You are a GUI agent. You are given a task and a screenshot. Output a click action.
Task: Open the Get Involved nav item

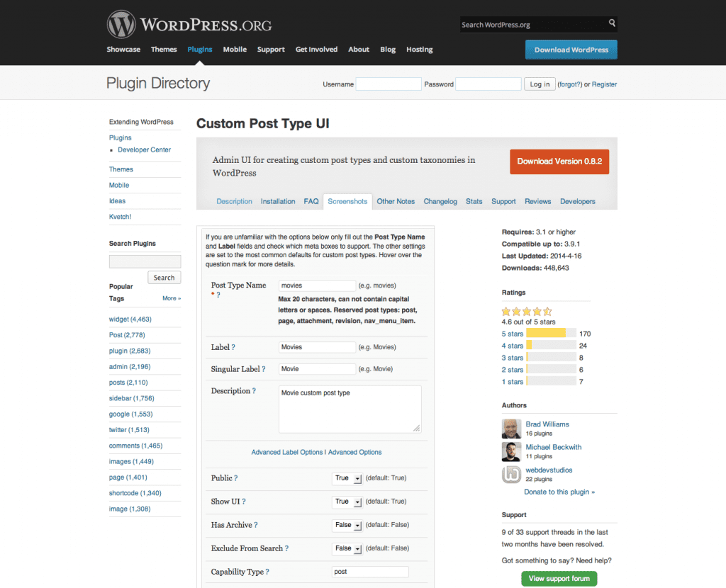[316, 50]
